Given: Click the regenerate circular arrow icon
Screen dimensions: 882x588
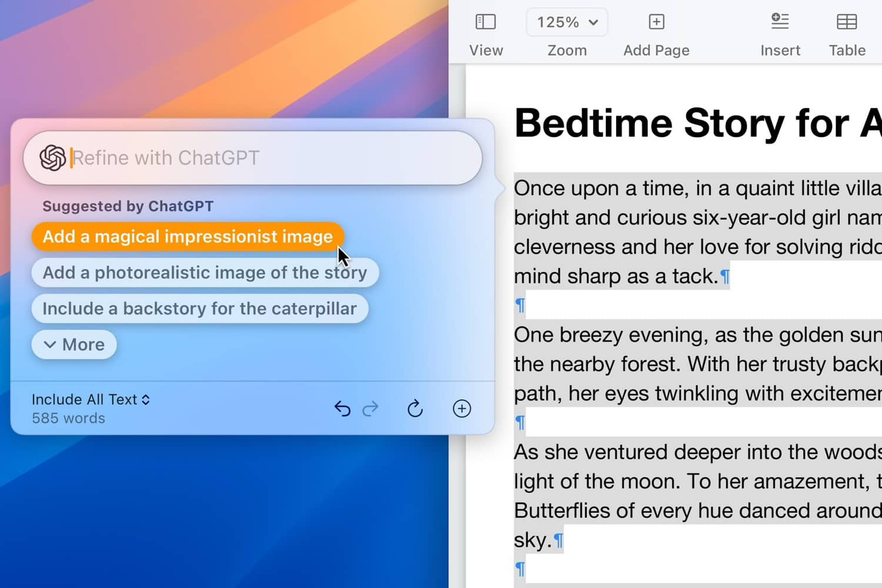Looking at the screenshot, I should [x=415, y=408].
